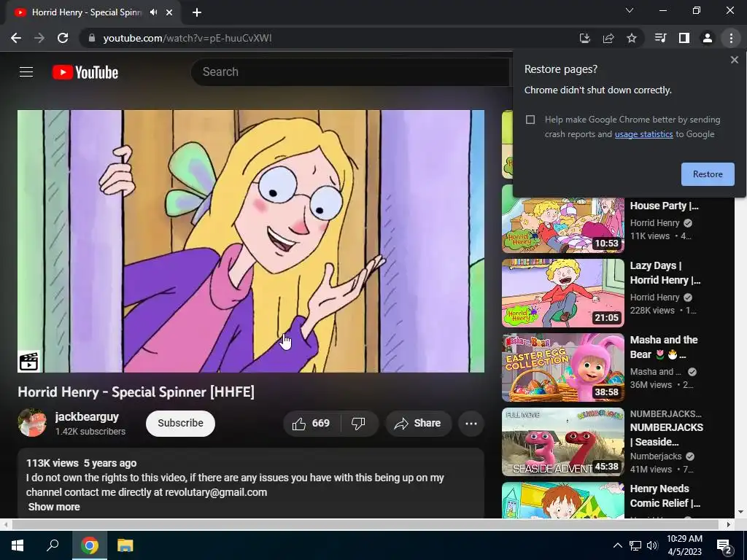
Task: Click the browser back arrow
Action: click(16, 38)
